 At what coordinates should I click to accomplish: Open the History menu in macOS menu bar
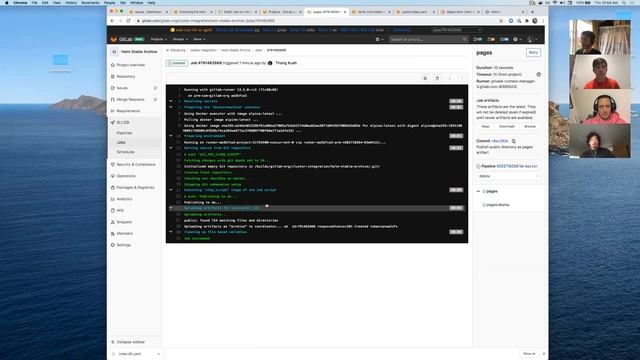(71, 2)
